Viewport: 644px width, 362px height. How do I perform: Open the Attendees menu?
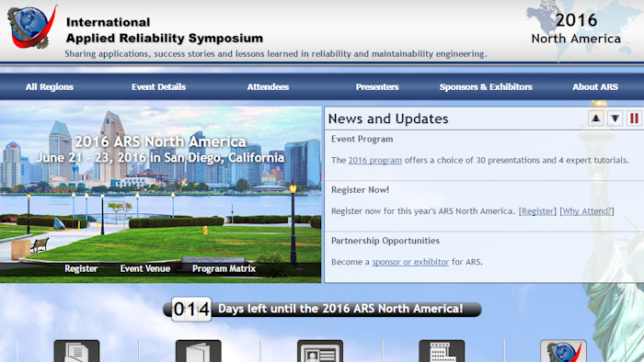[268, 87]
